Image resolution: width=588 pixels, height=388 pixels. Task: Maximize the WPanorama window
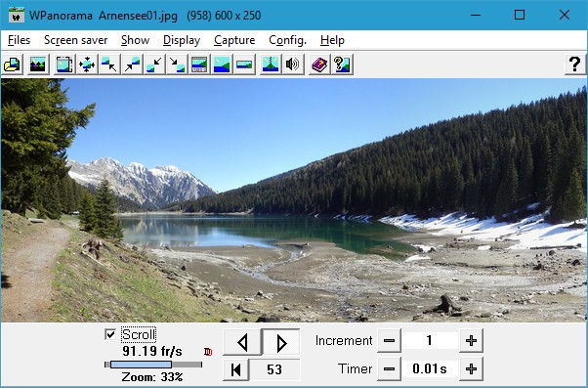click(520, 15)
